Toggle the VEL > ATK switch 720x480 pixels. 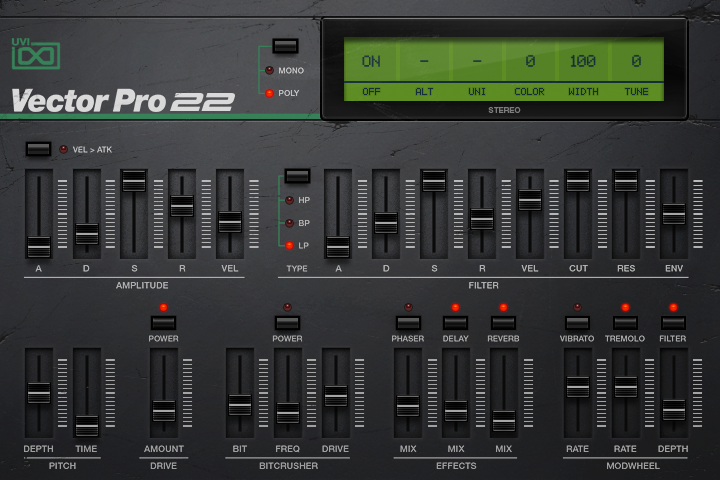tap(38, 149)
